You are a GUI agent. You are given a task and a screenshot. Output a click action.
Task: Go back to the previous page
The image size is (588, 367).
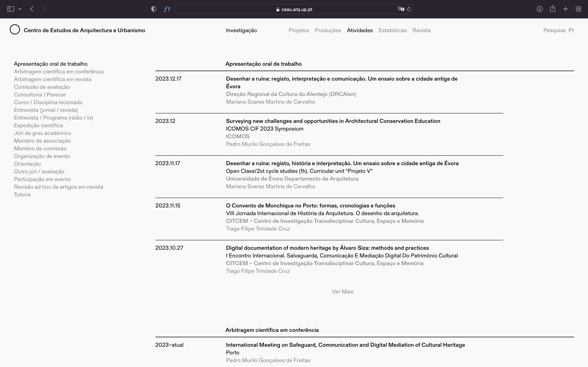[x=32, y=9]
